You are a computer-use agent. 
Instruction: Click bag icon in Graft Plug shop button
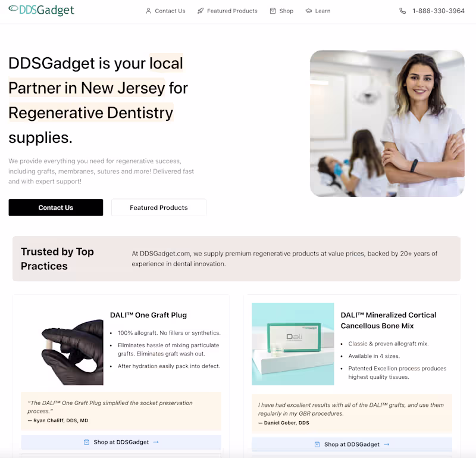click(86, 442)
